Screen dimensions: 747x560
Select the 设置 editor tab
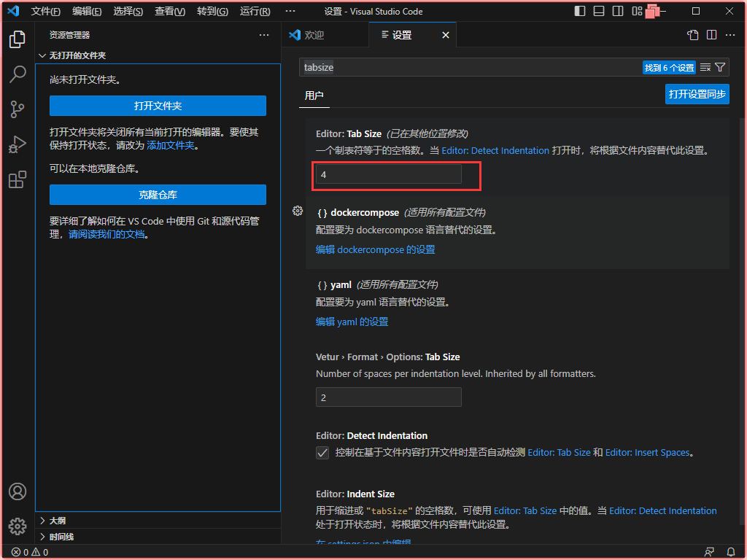click(413, 35)
